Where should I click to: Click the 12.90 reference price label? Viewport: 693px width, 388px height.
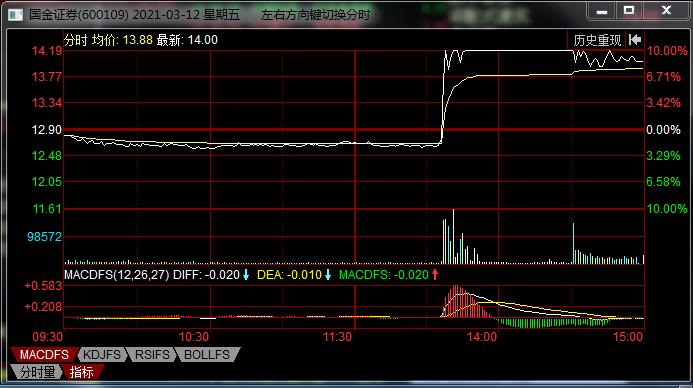pyautogui.click(x=46, y=129)
